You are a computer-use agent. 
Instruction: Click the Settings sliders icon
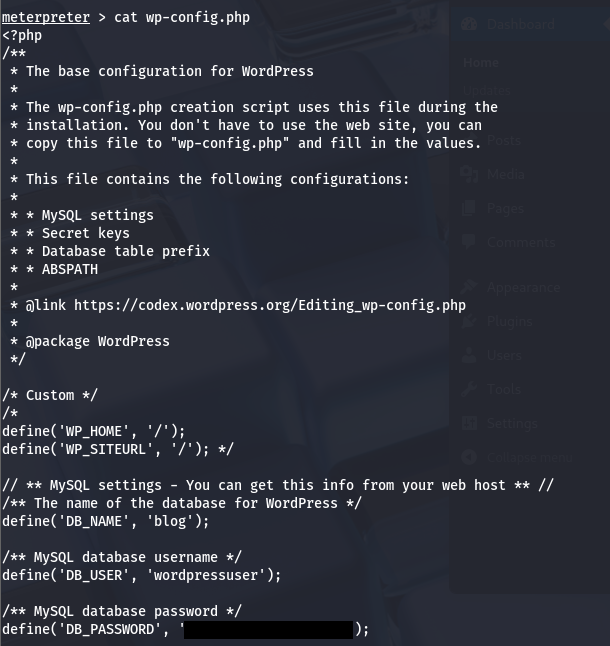point(470,424)
